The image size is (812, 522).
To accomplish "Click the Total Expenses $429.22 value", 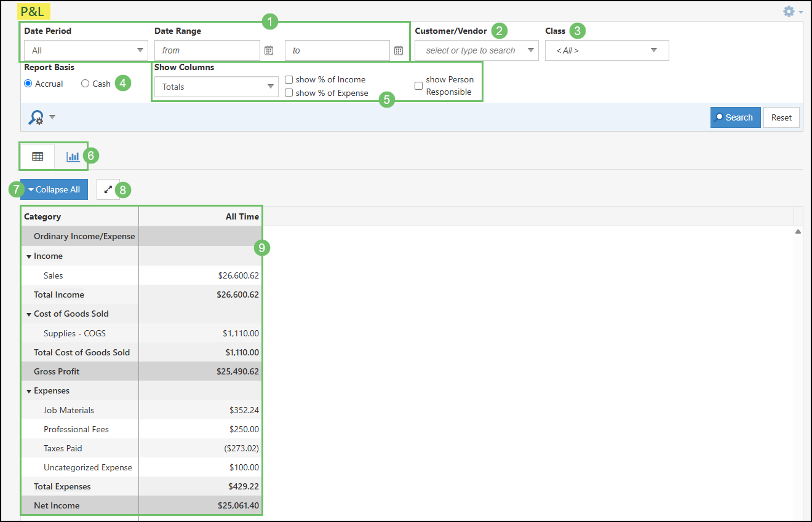I will pyautogui.click(x=243, y=486).
